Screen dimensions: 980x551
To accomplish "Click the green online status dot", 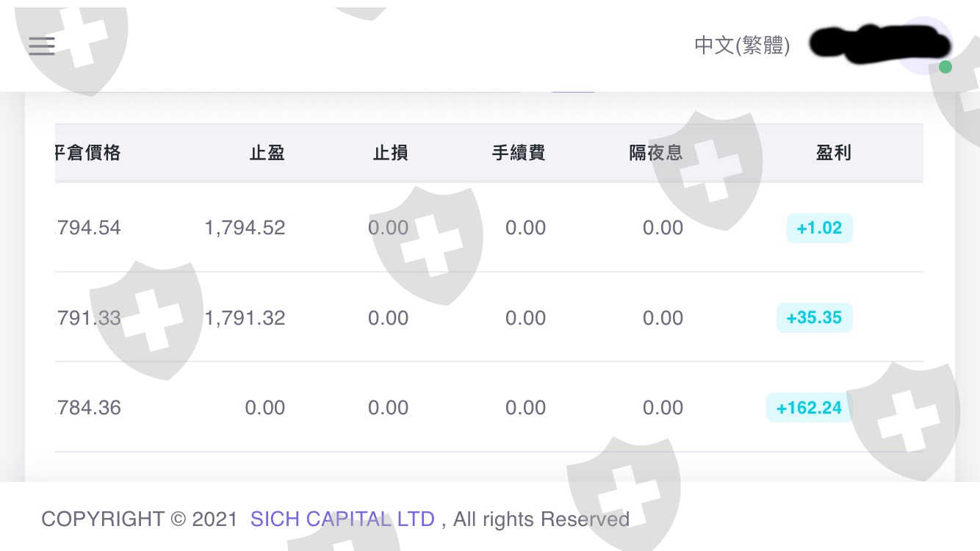I will (x=945, y=68).
